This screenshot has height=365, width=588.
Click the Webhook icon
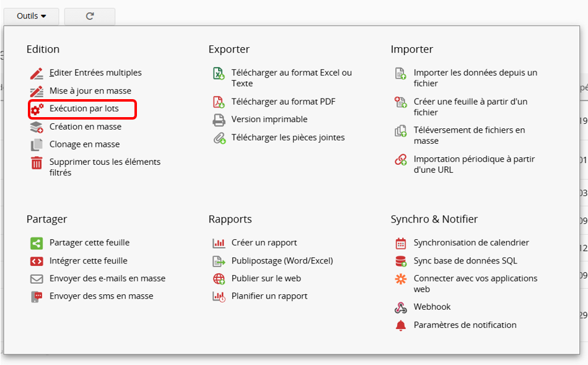(x=400, y=307)
